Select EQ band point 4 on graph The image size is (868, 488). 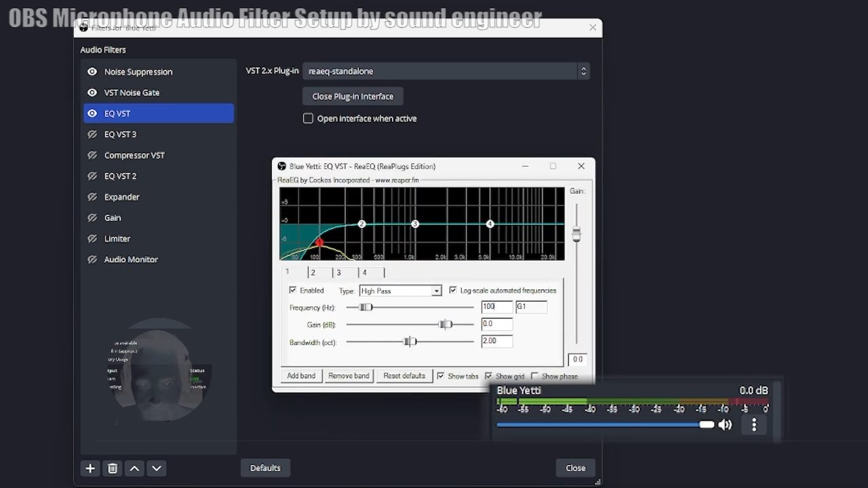pos(490,224)
